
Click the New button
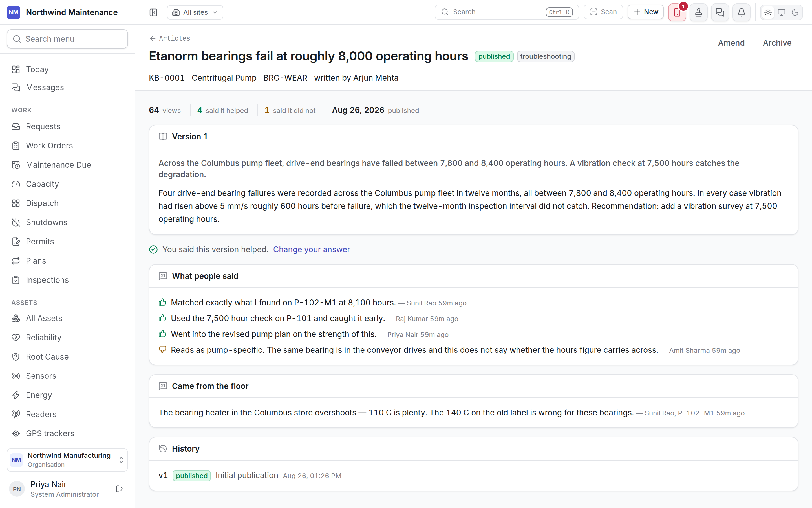646,12
